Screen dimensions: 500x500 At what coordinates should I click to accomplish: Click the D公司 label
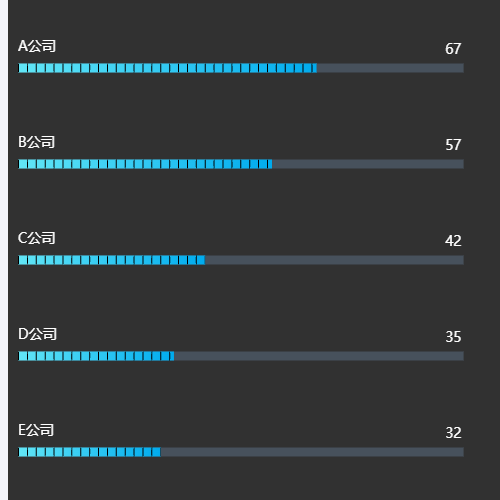click(x=37, y=334)
